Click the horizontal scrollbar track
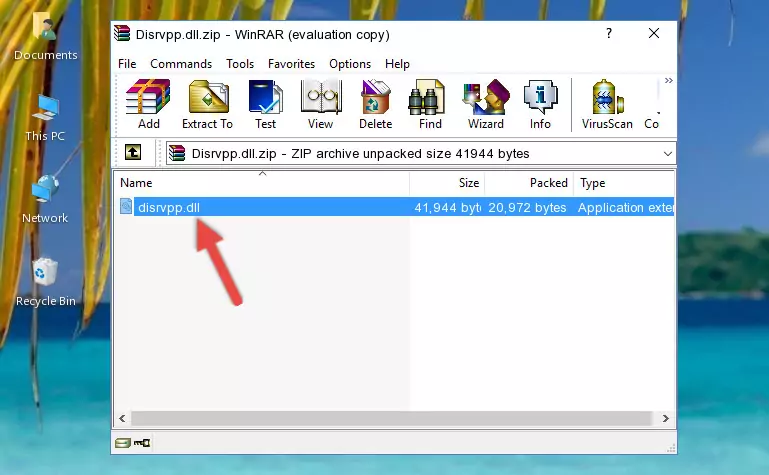769x475 pixels. pyautogui.click(x=391, y=419)
